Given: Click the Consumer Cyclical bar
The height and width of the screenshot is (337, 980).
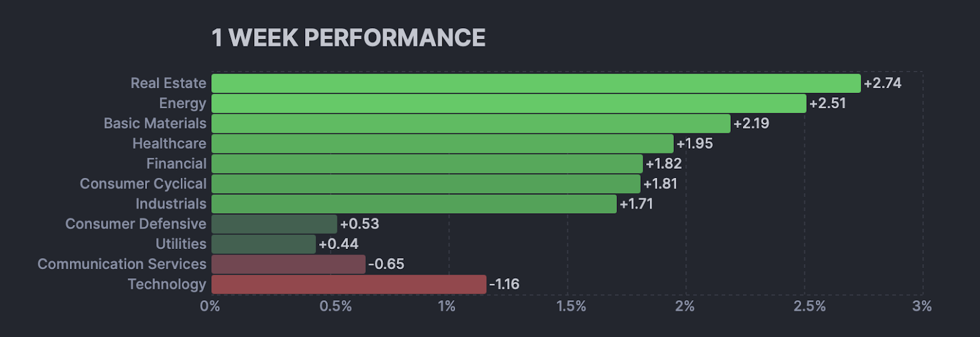Looking at the screenshot, I should coord(426,184).
